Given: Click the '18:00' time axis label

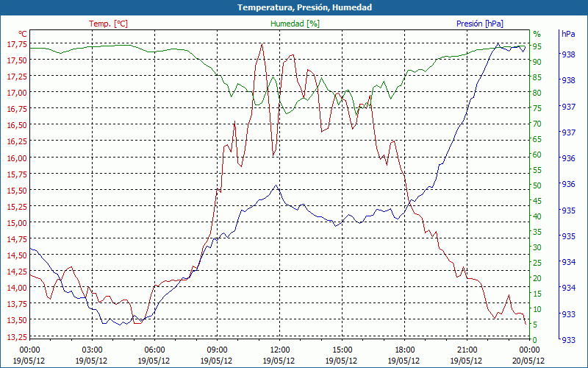Looking at the screenshot, I should click(405, 350).
